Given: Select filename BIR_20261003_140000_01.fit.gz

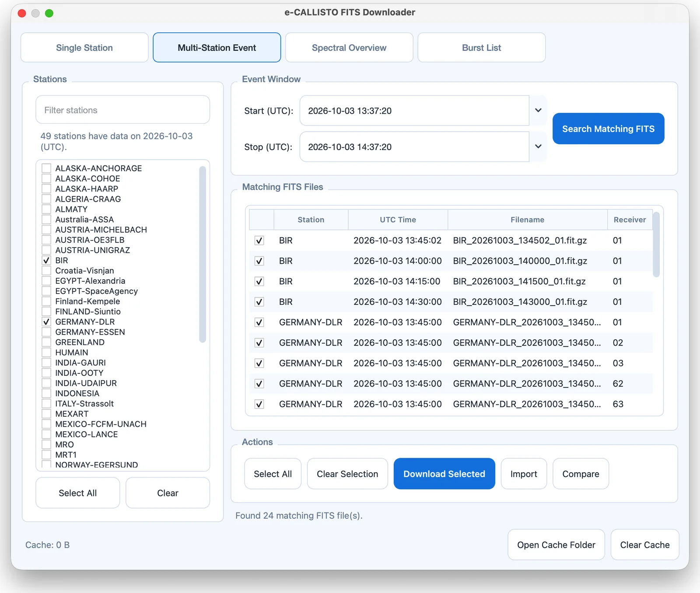Looking at the screenshot, I should [x=520, y=261].
